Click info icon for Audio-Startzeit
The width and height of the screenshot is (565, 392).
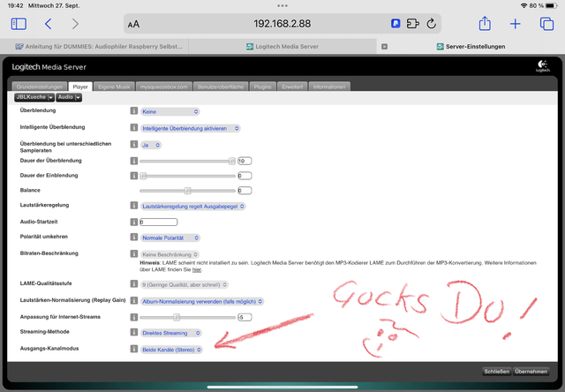click(134, 222)
